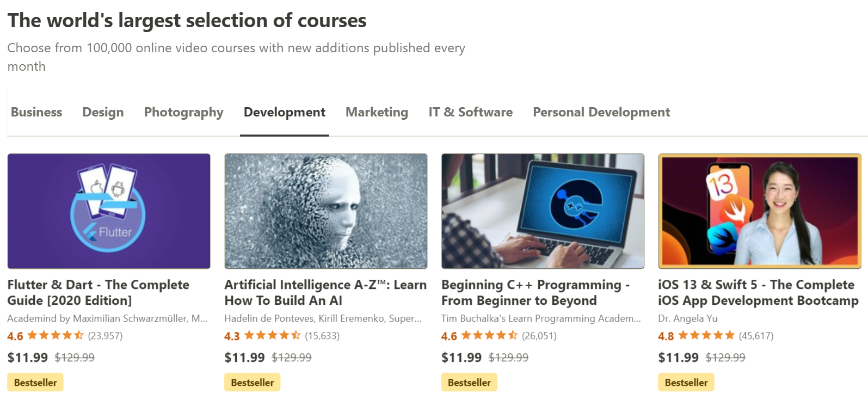The width and height of the screenshot is (868, 412).
Task: Open the Beginning C++ Programming course
Action: click(535, 292)
